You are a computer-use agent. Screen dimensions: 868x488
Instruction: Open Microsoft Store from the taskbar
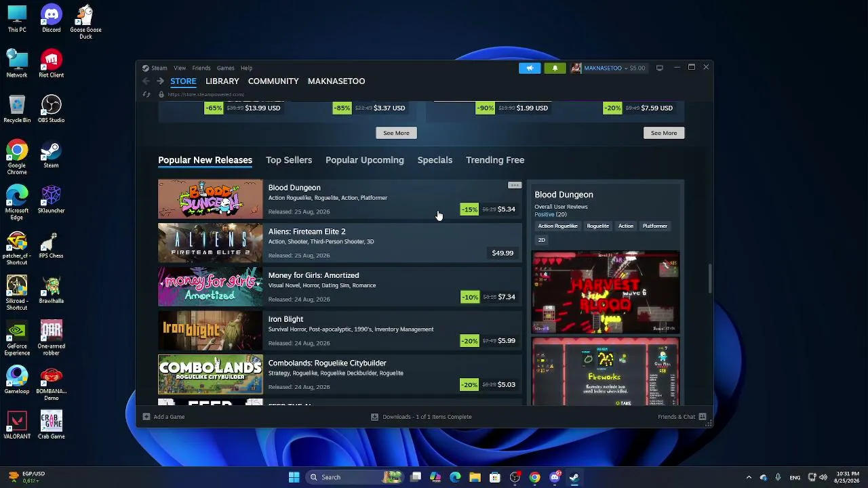point(495,477)
